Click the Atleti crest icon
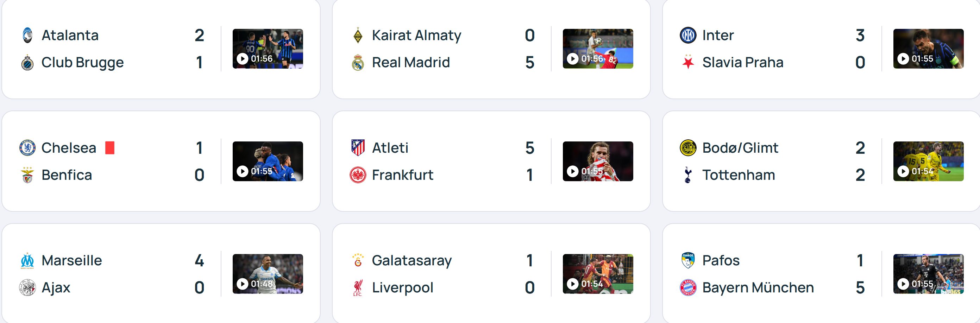This screenshot has width=980, height=323. (x=358, y=148)
